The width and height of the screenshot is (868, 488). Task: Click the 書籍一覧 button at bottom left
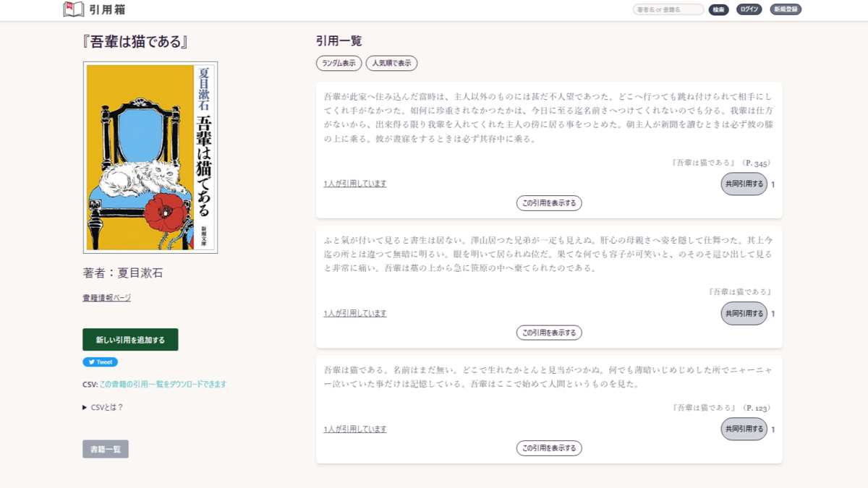click(105, 448)
